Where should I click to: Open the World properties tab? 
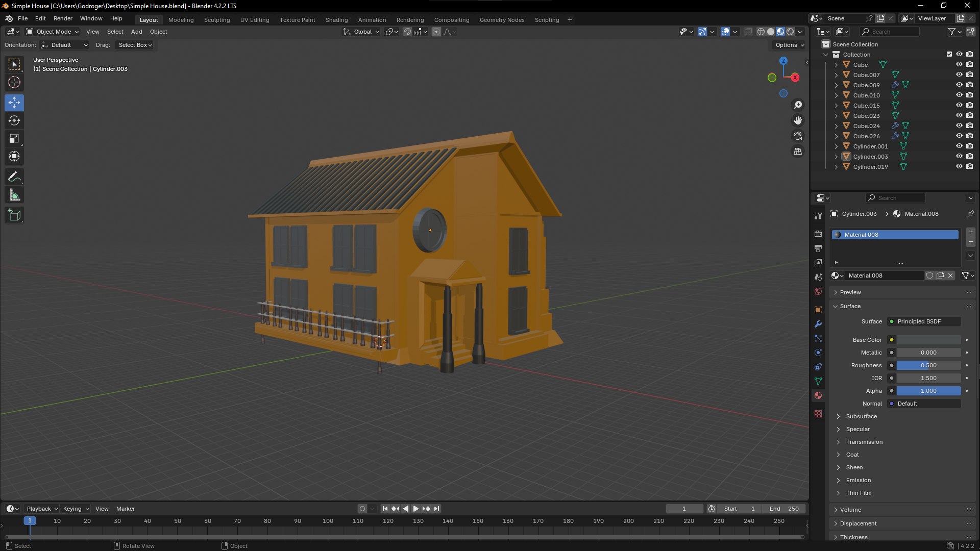click(818, 291)
